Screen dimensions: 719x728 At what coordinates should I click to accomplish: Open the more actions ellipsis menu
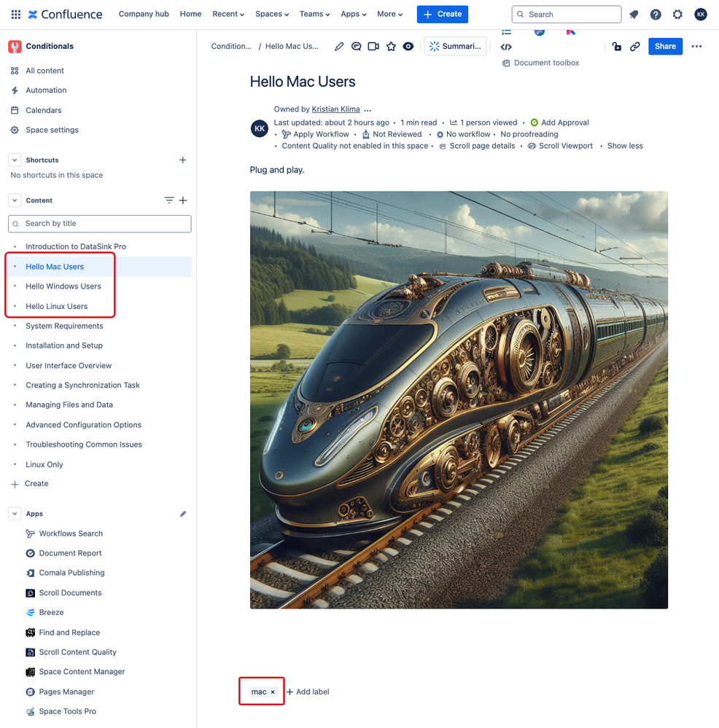pyautogui.click(x=696, y=47)
